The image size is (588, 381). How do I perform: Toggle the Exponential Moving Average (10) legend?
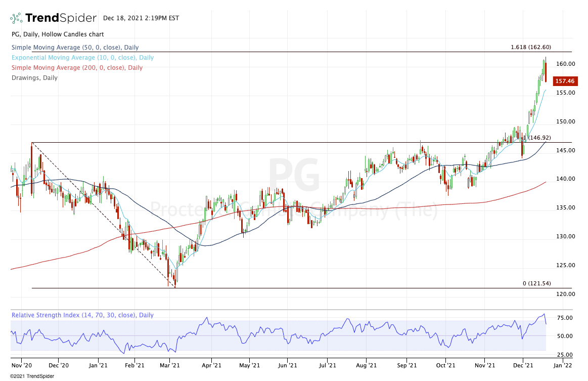click(82, 58)
